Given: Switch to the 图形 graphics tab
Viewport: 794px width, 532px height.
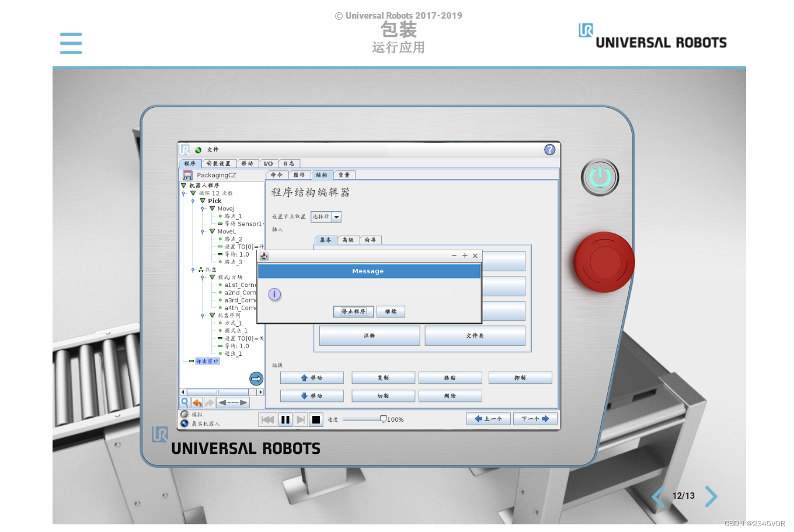Looking at the screenshot, I should [x=300, y=175].
